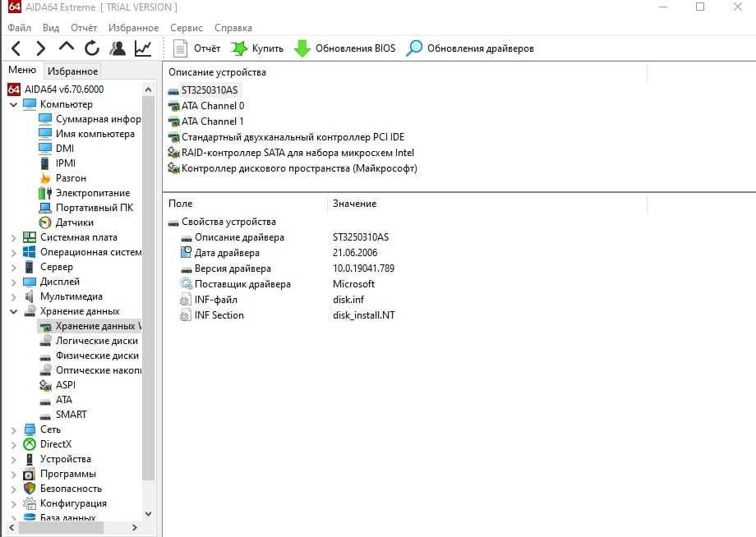Collapse the Компьютер tree node

[13, 104]
